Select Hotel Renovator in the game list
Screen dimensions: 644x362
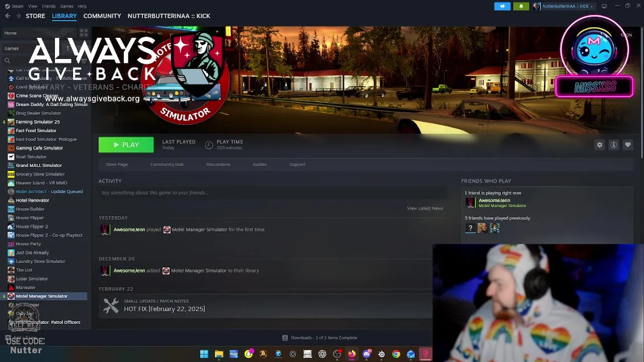32,200
